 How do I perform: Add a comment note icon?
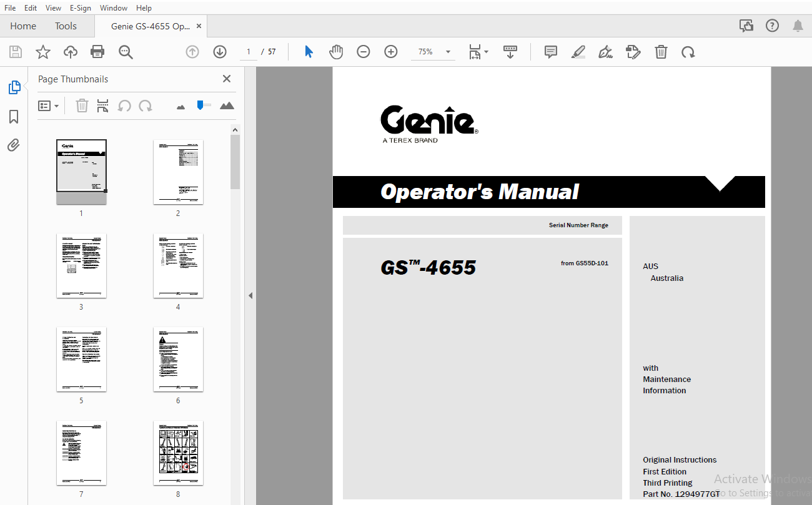click(x=551, y=52)
